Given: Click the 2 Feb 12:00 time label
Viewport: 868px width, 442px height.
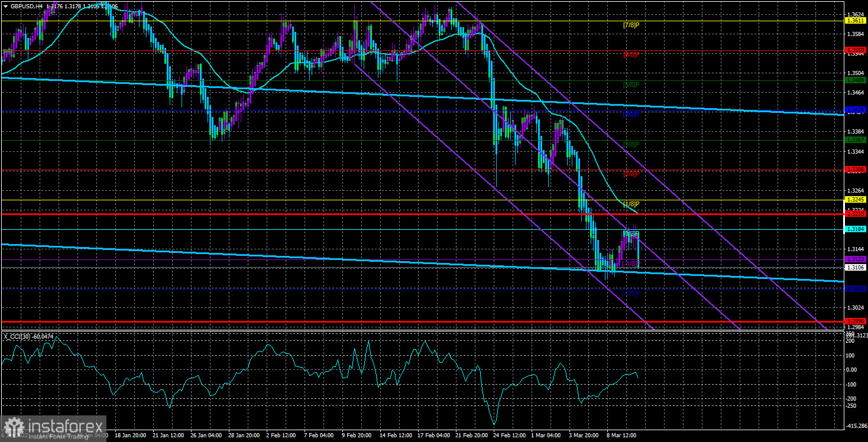Looking at the screenshot, I should point(281,435).
